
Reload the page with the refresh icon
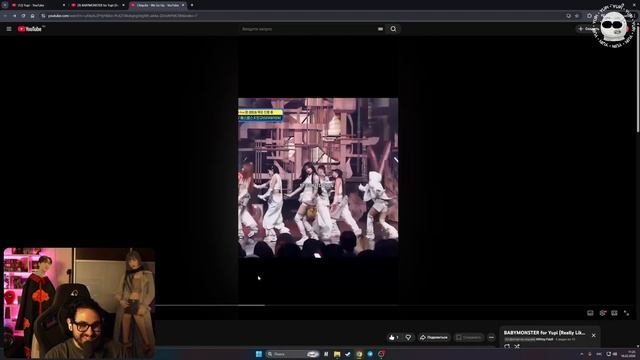point(23,16)
